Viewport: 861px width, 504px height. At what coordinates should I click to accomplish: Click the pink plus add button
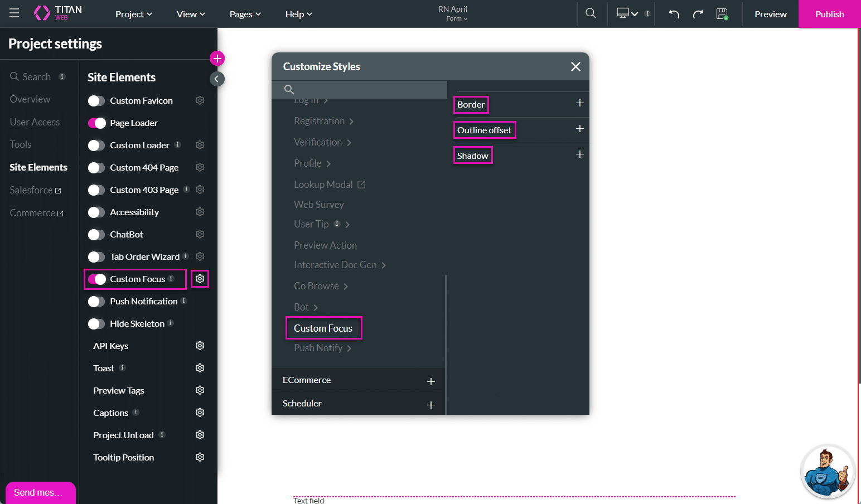[x=217, y=58]
